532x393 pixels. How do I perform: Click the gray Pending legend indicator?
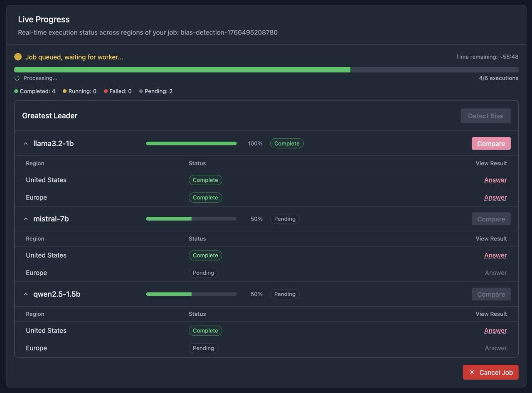point(140,91)
